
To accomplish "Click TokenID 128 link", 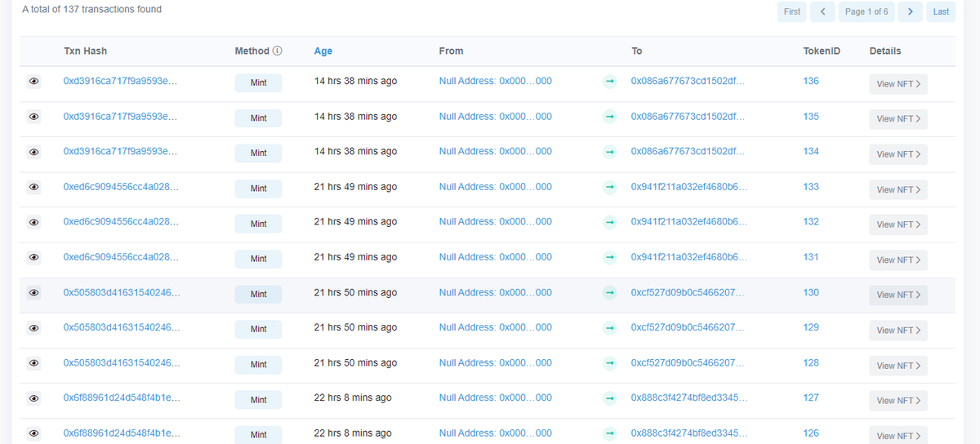I will tap(811, 362).
